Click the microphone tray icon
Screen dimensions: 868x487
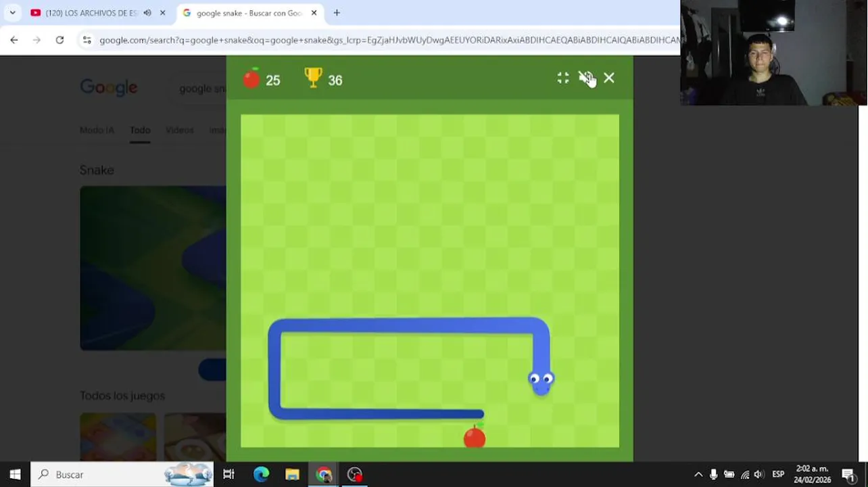pos(713,475)
